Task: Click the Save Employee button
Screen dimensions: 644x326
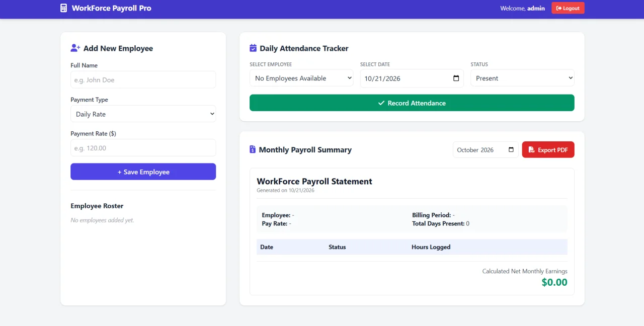Action: 143,172
